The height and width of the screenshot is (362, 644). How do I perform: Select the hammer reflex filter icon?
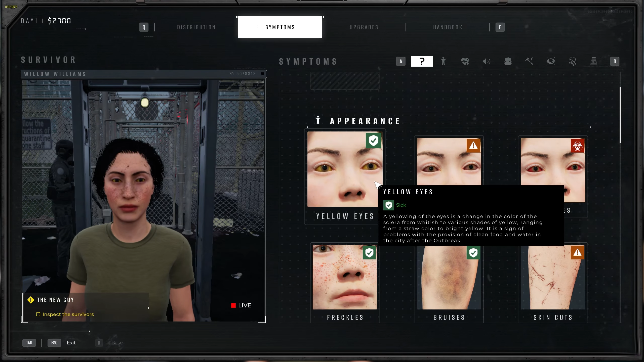tap(529, 61)
